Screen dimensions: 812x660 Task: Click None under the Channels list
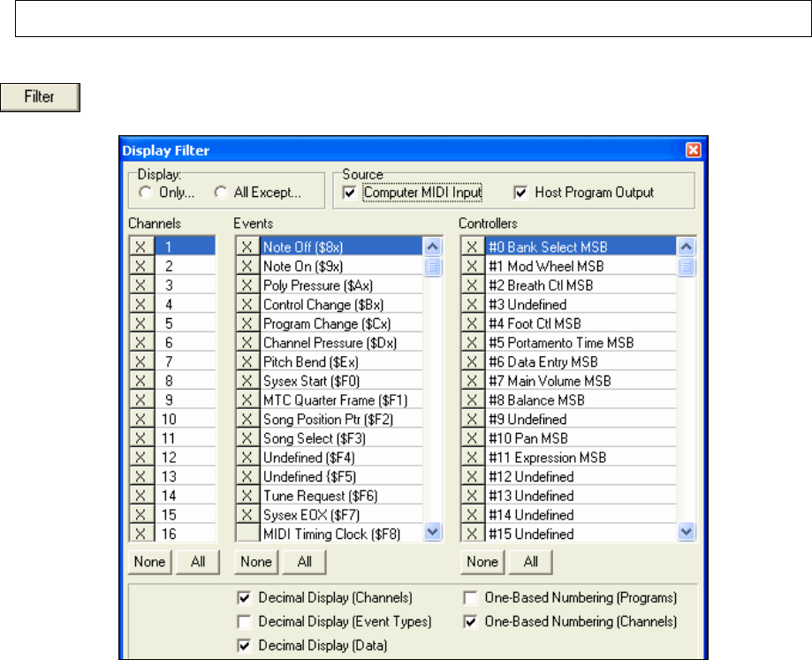[149, 562]
